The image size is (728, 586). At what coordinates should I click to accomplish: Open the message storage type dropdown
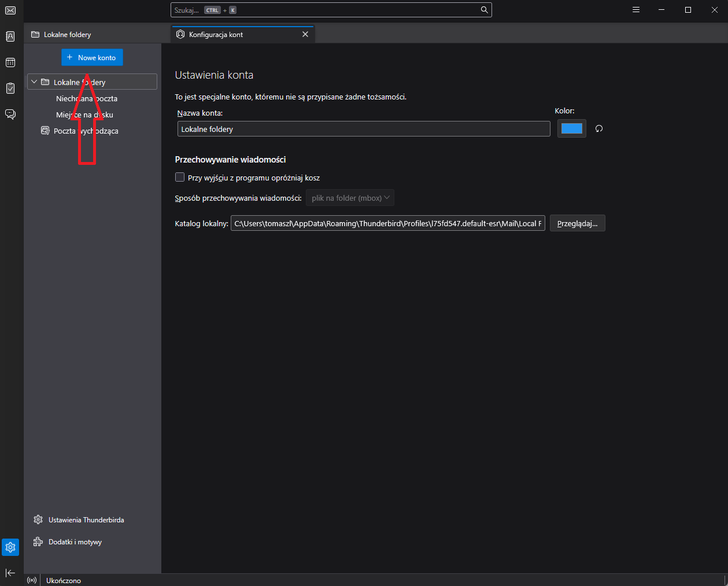(x=350, y=198)
